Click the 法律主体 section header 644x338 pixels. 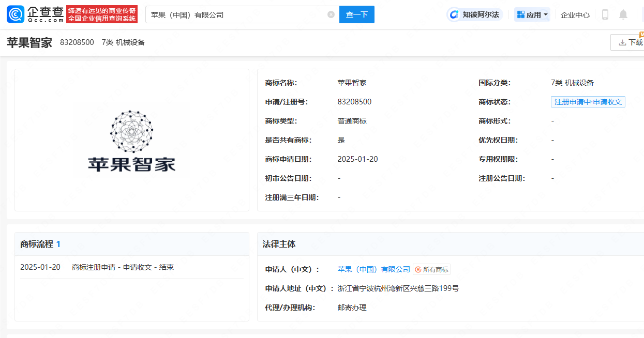click(x=279, y=244)
